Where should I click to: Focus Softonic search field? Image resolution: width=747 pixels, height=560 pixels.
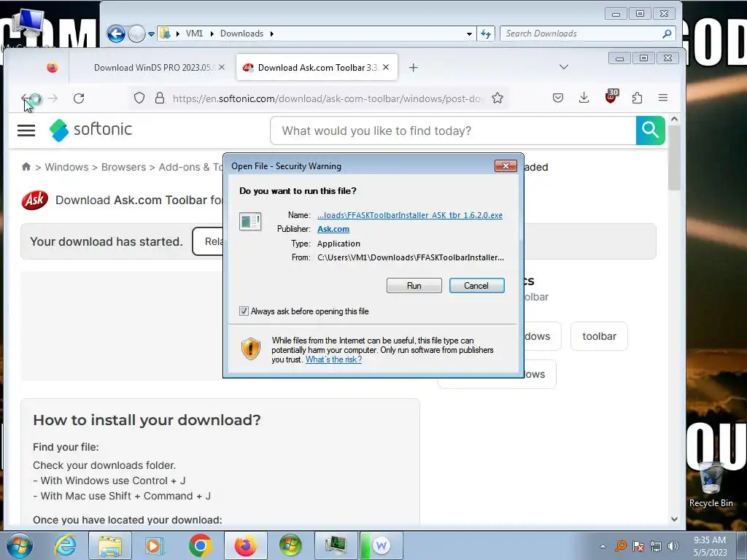(x=453, y=131)
